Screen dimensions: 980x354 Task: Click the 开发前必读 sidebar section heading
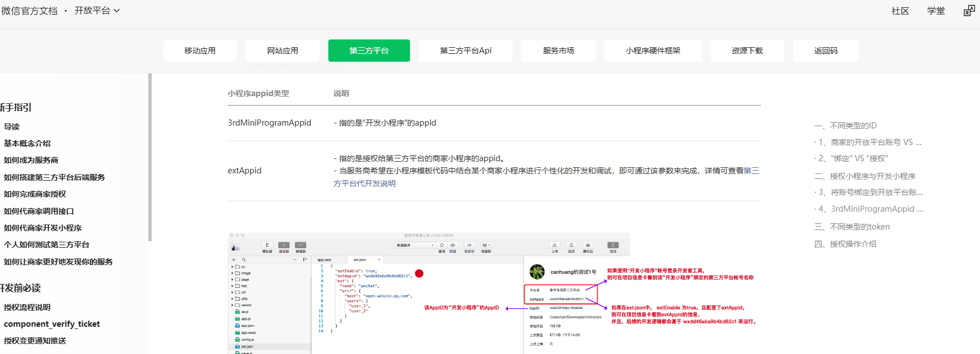(20, 288)
